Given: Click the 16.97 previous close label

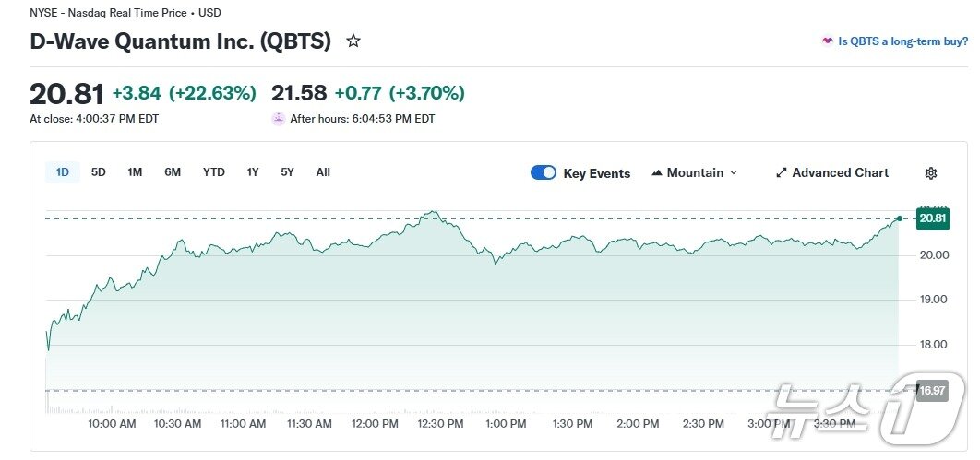Looking at the screenshot, I should [932, 391].
